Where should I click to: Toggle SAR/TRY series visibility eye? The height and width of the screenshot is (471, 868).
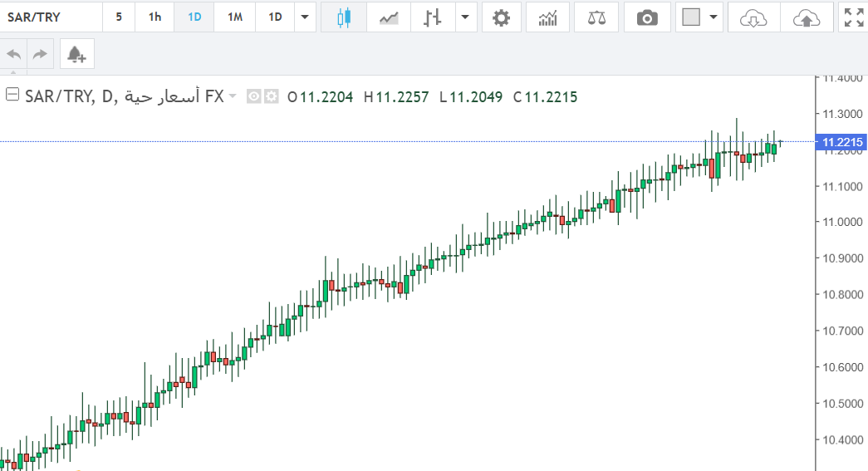(254, 96)
